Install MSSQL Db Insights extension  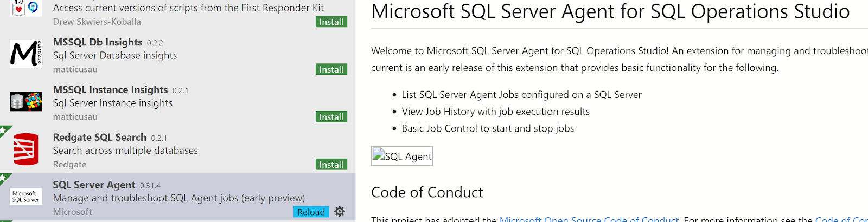coord(331,69)
